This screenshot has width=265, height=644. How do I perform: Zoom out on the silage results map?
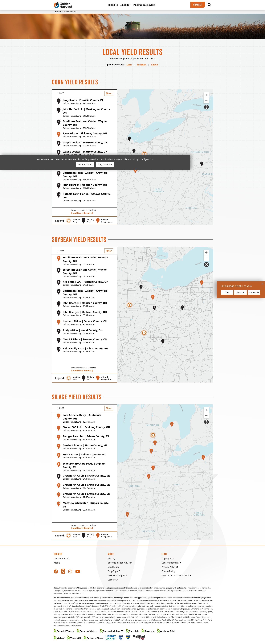[x=206, y=416]
